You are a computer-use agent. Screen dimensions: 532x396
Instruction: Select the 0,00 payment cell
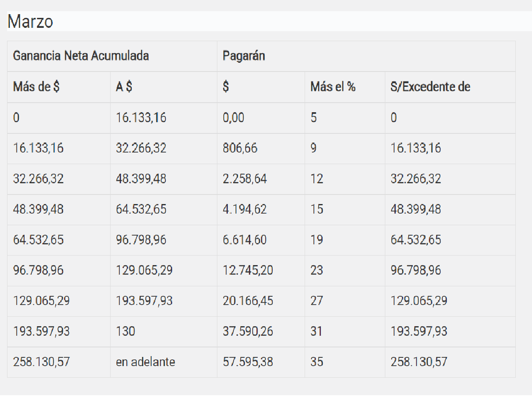[234, 118]
